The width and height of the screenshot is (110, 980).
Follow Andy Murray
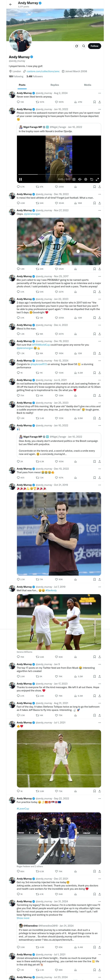tap(94, 46)
